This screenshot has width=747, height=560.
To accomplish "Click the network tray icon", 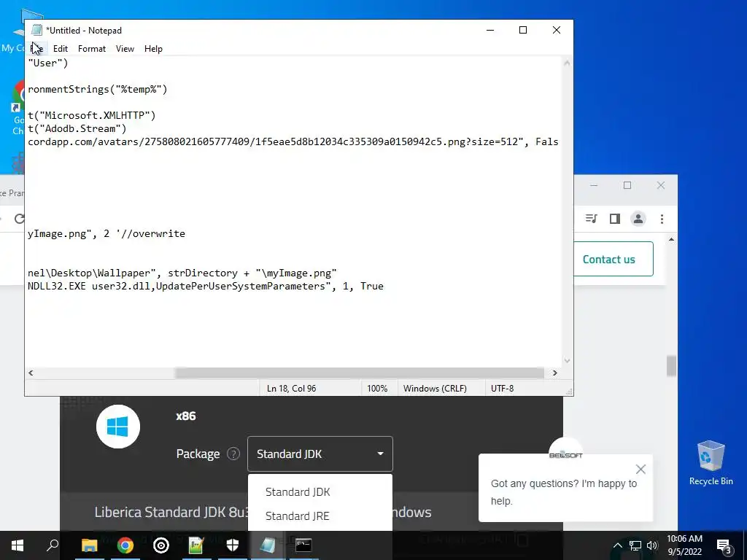I will click(x=635, y=545).
